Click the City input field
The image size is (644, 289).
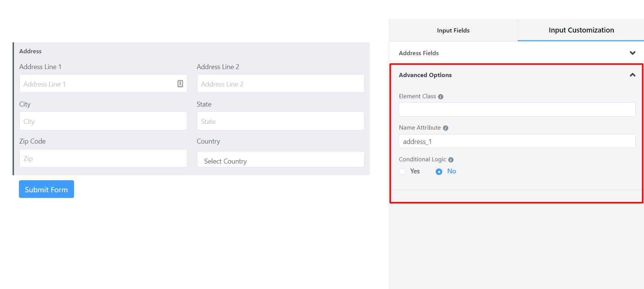point(103,121)
